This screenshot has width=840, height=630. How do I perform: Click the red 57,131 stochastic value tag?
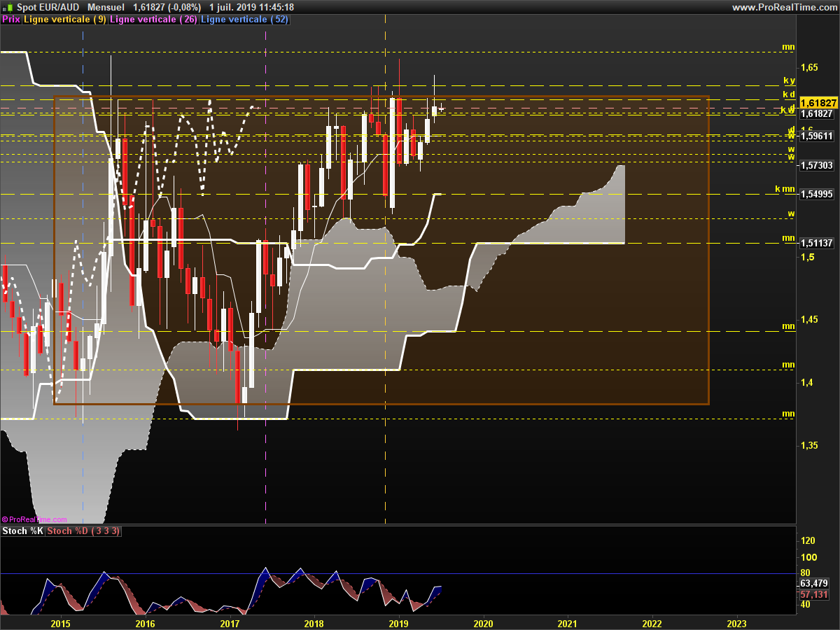(x=814, y=594)
